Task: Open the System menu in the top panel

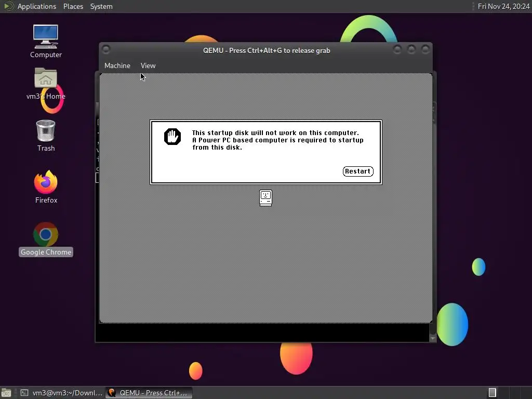Action: (101, 6)
